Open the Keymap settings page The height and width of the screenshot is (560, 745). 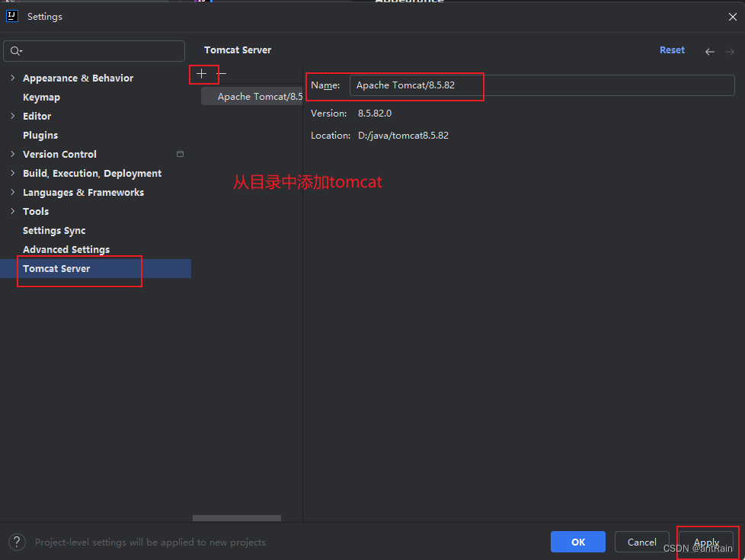point(41,97)
